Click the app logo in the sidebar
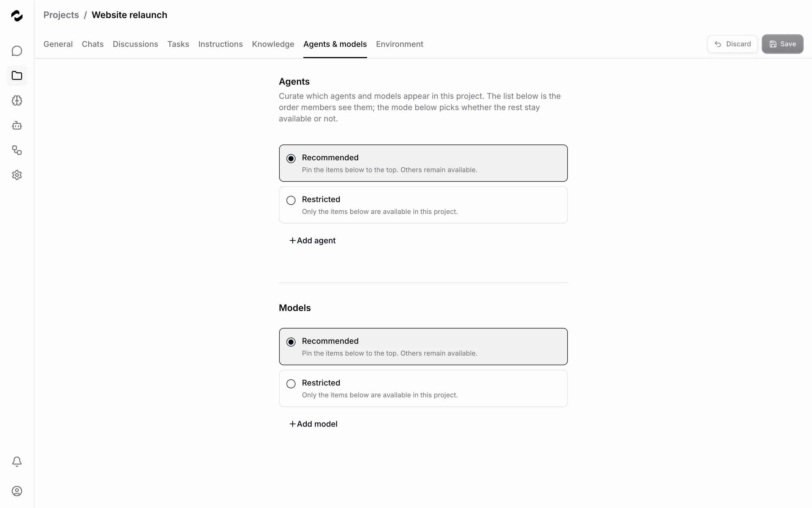 pos(17,16)
